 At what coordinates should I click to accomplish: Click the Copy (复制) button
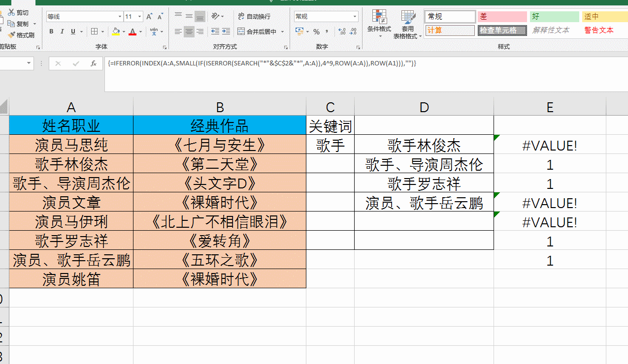coord(19,24)
